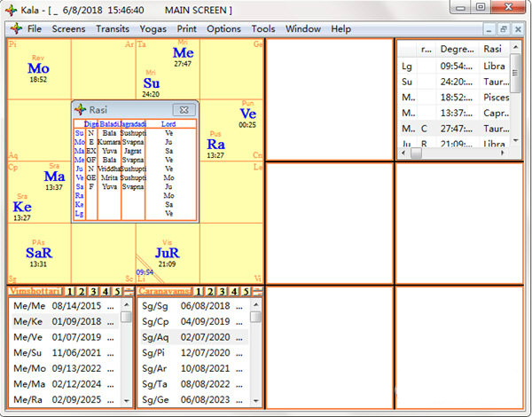Open the Transits menu

pyautogui.click(x=113, y=28)
